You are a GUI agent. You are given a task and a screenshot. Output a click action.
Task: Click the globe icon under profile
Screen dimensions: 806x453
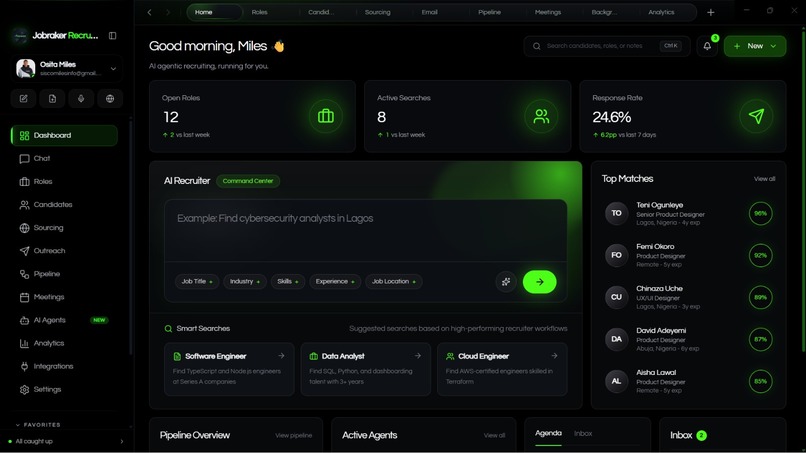[x=110, y=99]
